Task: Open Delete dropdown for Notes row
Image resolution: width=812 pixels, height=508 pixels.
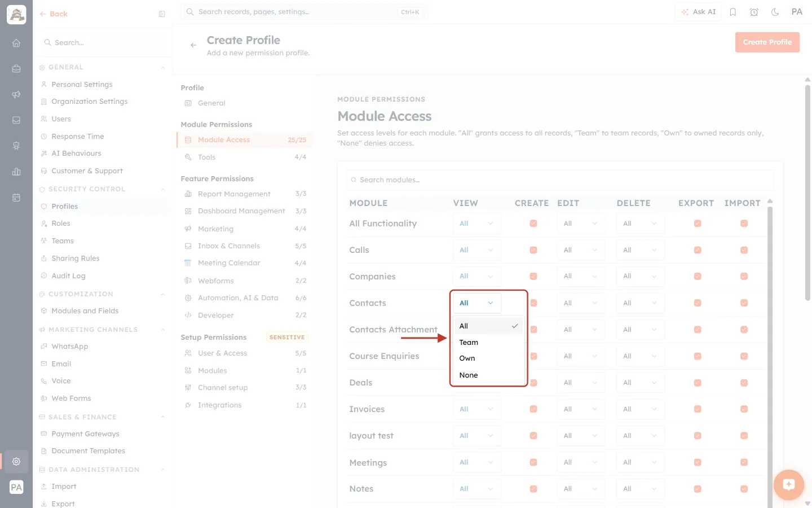Action: tap(640, 489)
